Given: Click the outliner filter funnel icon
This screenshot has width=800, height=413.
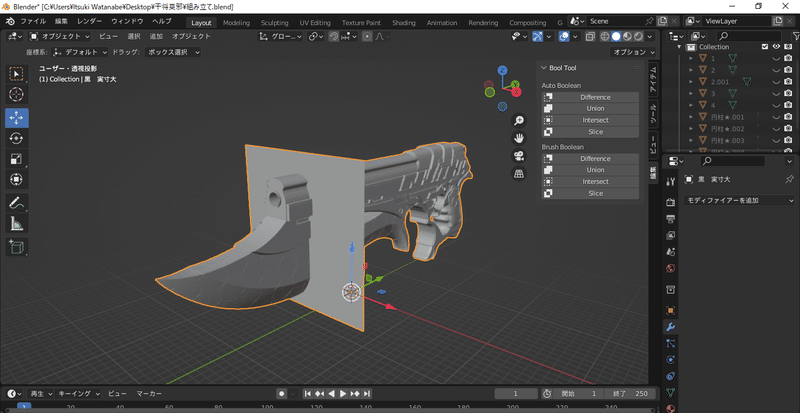Looking at the screenshot, I should pos(796,36).
